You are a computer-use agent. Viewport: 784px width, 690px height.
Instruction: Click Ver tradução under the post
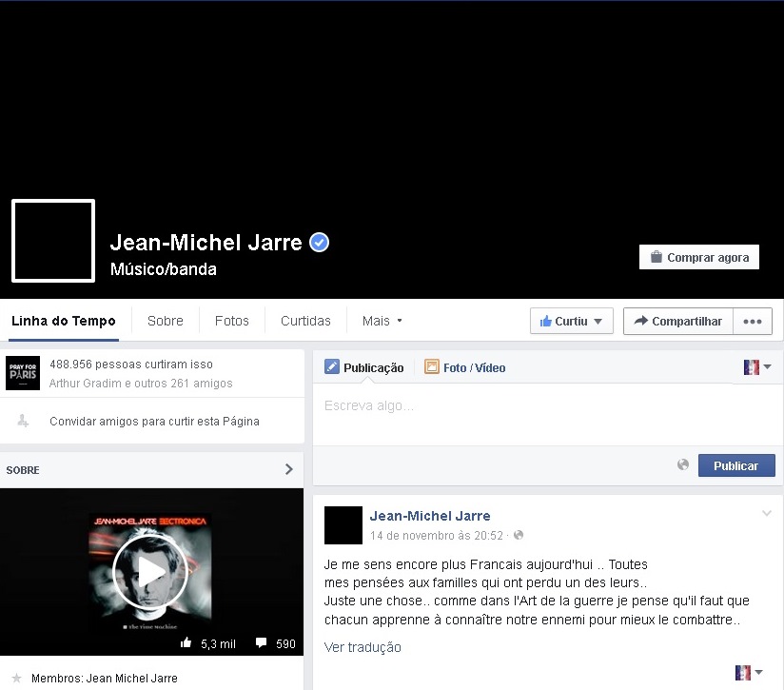(363, 647)
